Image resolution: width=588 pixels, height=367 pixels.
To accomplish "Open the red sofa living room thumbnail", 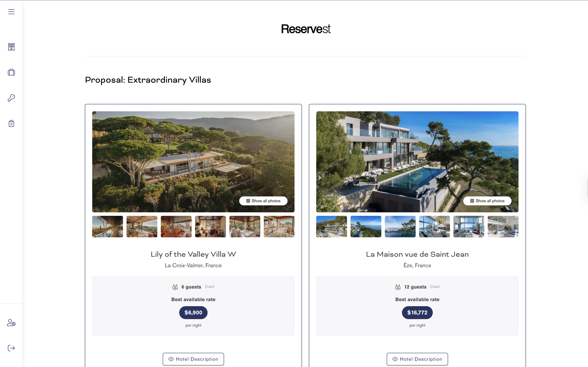I will tap(176, 226).
